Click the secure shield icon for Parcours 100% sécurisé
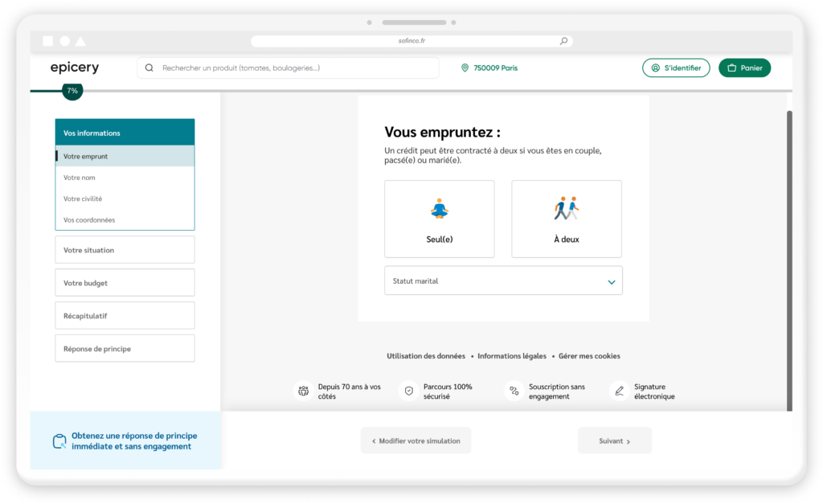This screenshot has width=823, height=504. click(409, 391)
